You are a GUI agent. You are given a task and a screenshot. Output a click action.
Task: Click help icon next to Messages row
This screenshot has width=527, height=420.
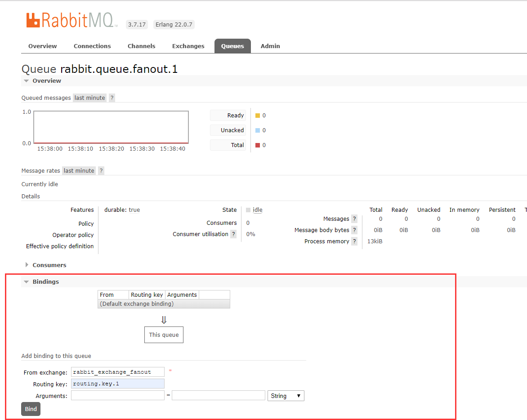pyautogui.click(x=354, y=219)
